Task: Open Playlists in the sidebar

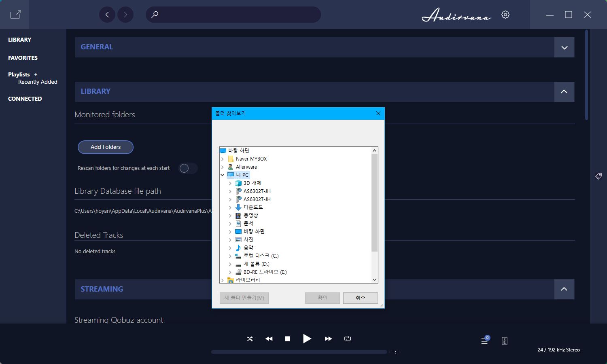Action: click(19, 74)
